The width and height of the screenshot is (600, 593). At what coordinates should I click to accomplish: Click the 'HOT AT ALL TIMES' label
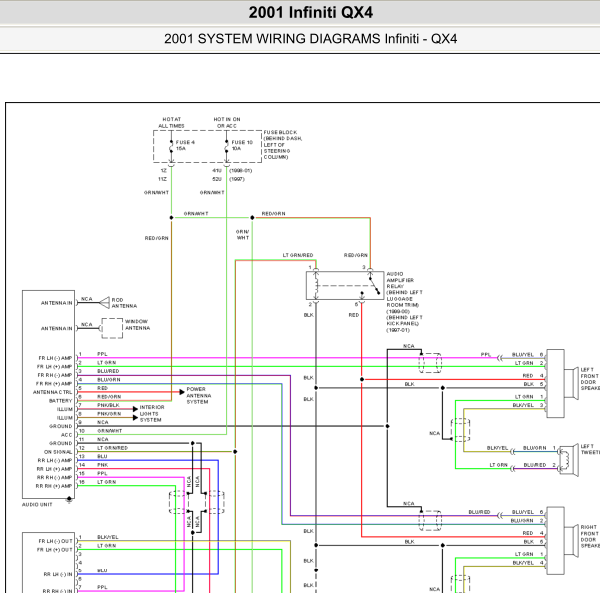click(x=171, y=122)
